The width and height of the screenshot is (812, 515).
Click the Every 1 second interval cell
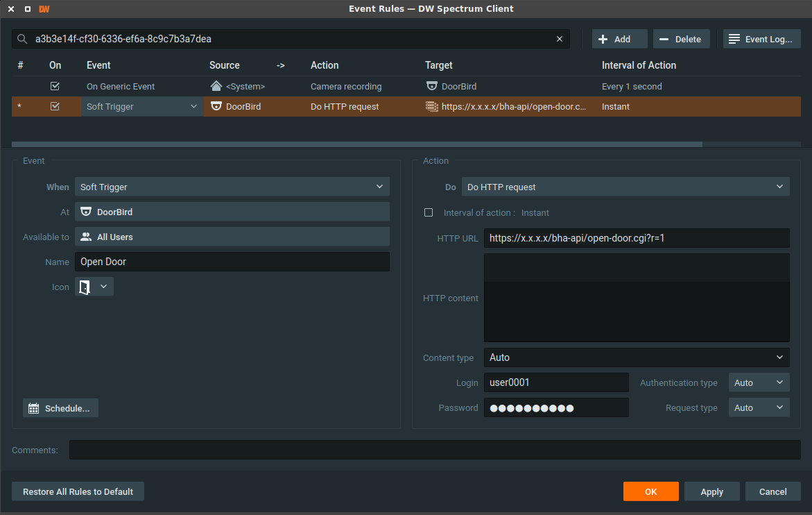click(632, 87)
